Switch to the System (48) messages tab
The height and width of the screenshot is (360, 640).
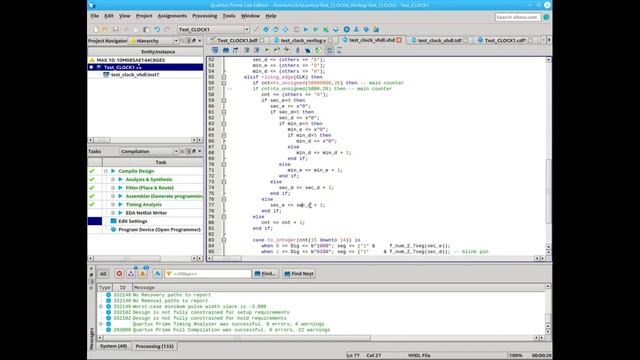113,346
